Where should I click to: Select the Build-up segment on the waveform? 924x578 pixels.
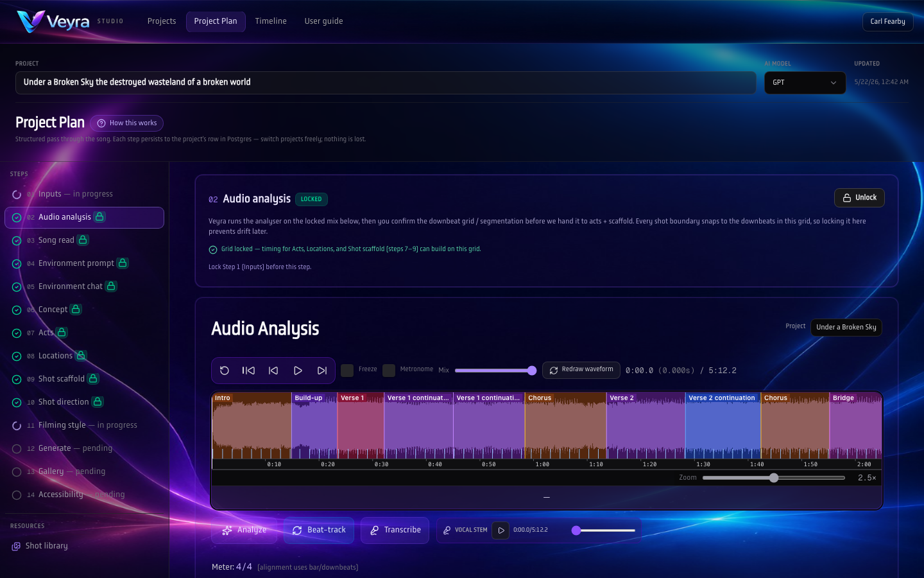click(314, 426)
